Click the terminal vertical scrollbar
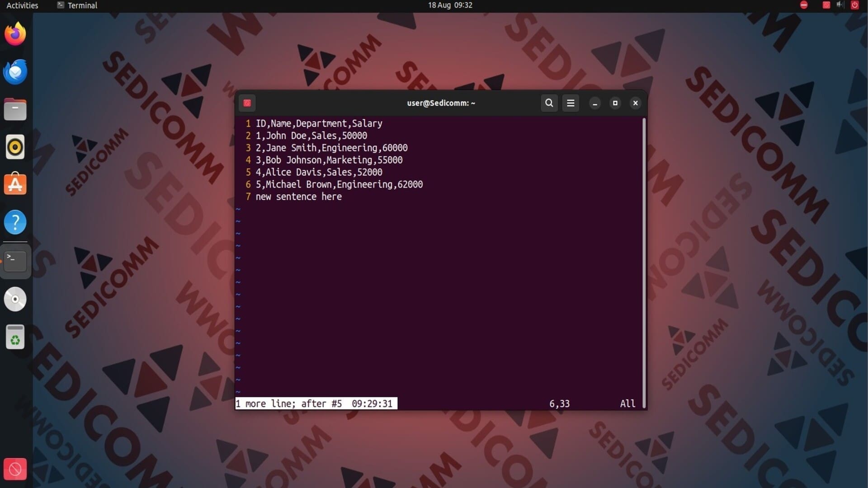Screen dimensions: 868x488 [x=644, y=262]
